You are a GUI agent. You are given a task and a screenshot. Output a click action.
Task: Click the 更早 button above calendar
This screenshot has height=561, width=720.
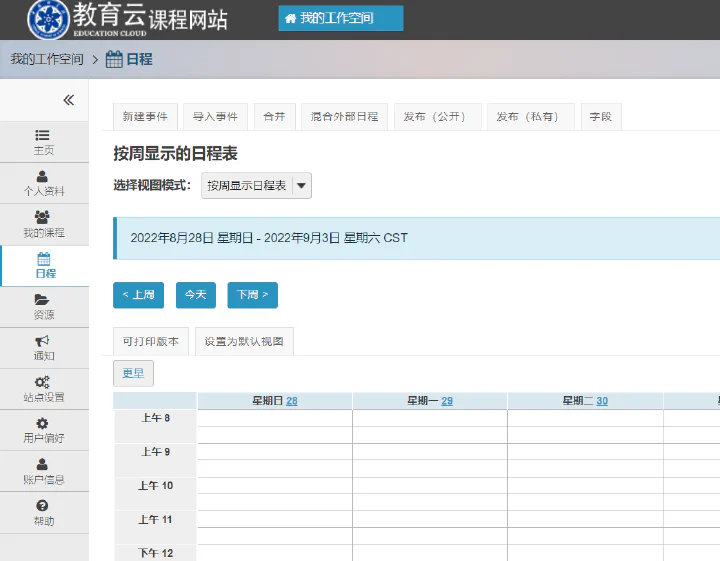[x=134, y=373]
